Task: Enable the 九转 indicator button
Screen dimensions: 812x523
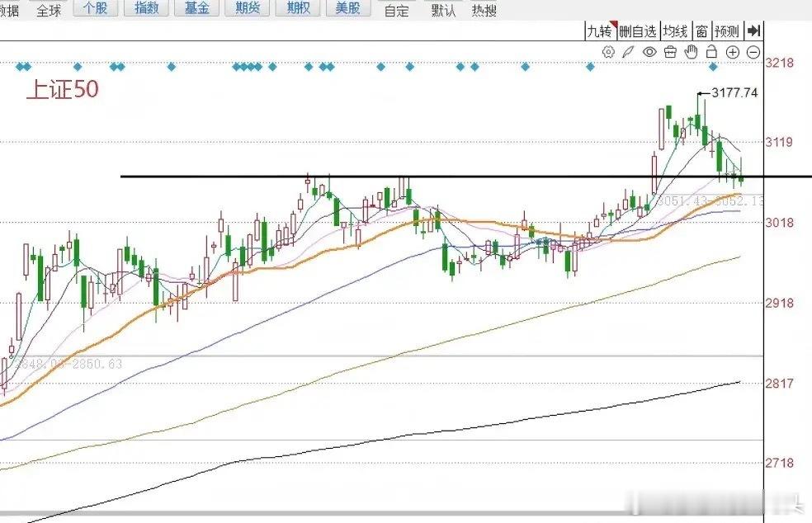Action: click(x=601, y=31)
